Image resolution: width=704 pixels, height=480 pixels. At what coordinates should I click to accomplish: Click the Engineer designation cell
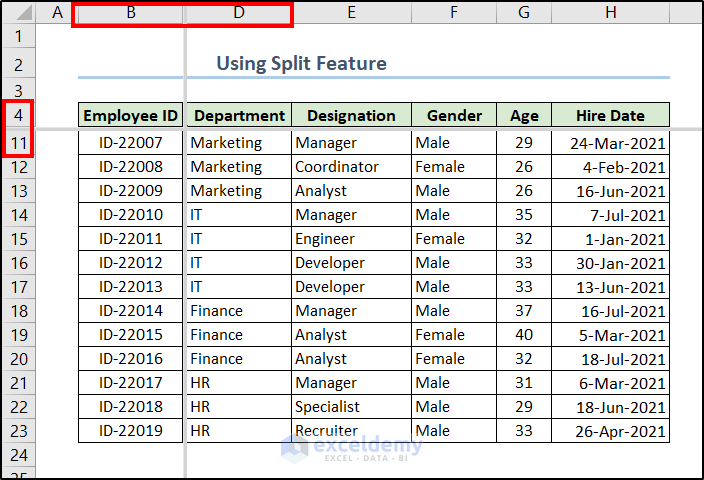coord(351,239)
